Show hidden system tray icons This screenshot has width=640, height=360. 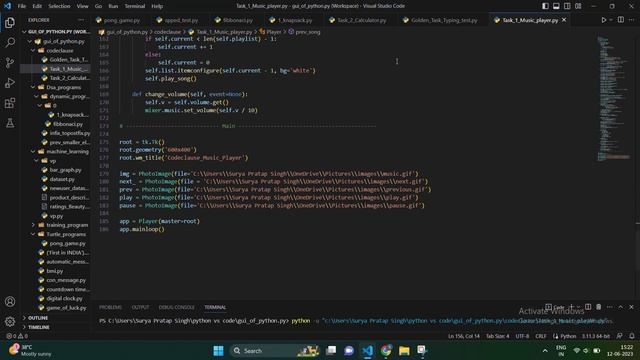click(x=545, y=351)
